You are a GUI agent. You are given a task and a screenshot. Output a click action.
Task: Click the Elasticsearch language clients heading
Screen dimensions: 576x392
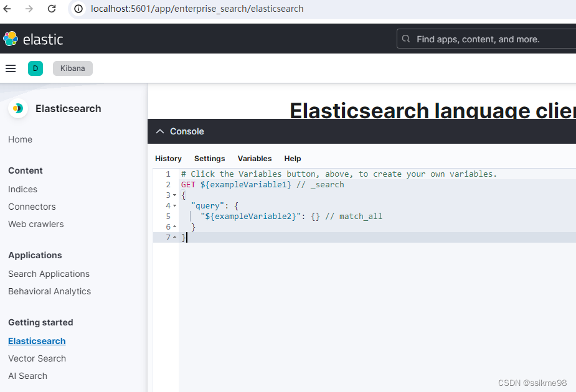click(x=433, y=111)
